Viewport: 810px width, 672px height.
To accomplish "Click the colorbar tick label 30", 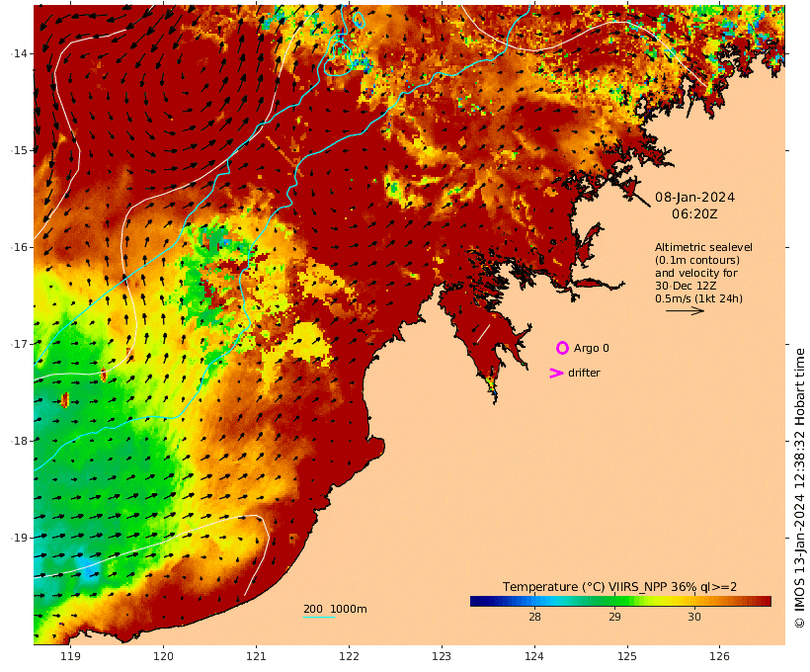I will (694, 617).
